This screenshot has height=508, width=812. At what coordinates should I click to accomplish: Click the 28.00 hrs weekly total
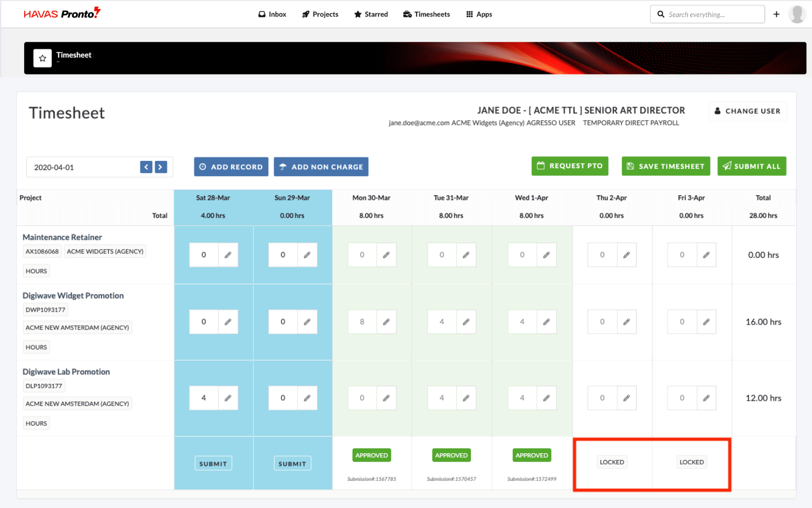point(763,216)
